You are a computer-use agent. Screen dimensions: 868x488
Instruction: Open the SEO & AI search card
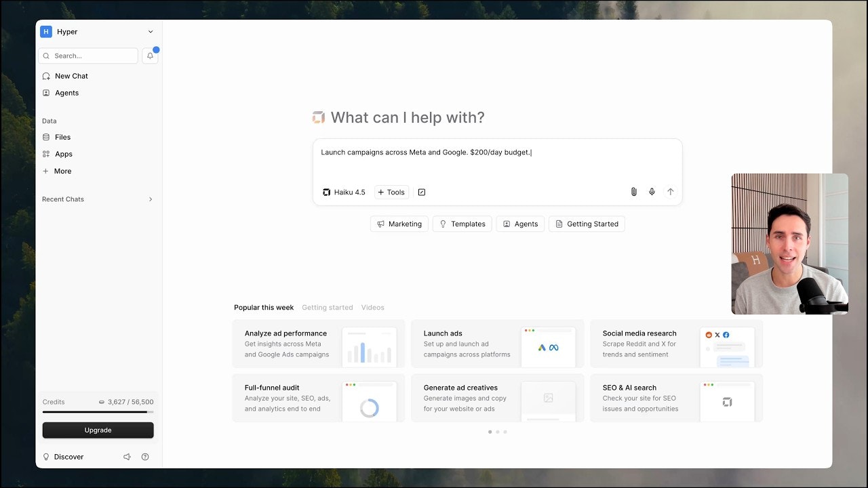pos(677,398)
